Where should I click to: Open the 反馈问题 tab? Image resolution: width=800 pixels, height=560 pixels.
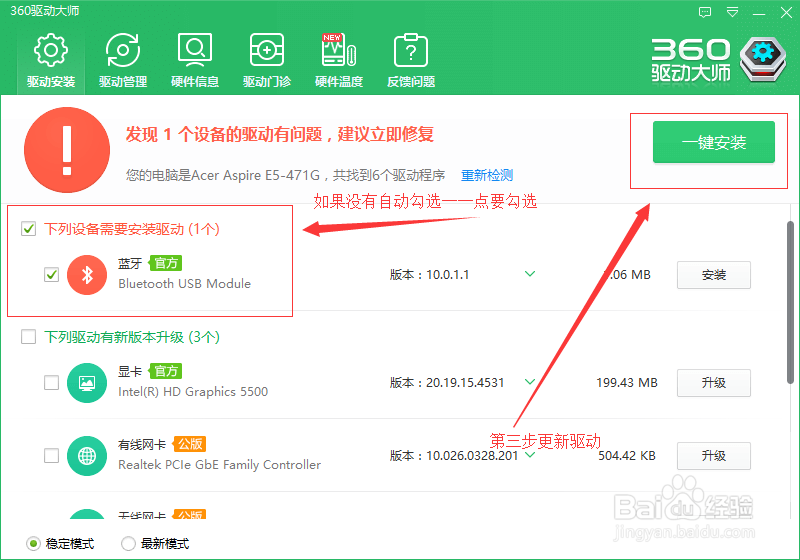411,60
